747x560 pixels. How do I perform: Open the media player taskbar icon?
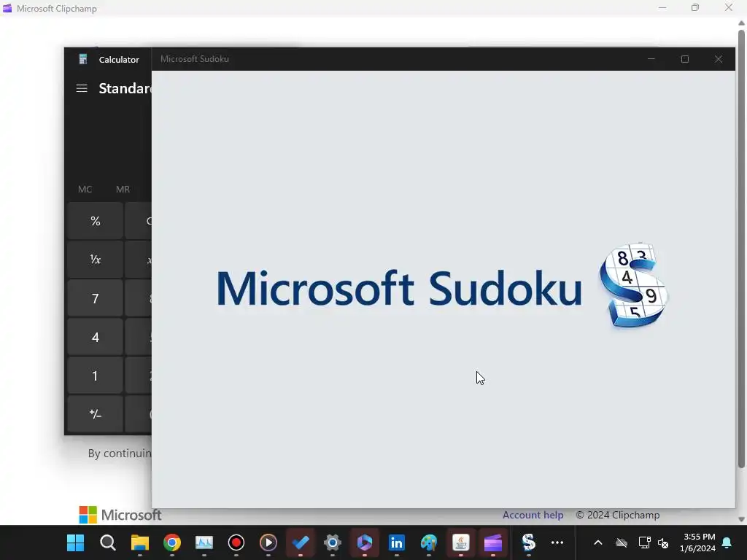click(268, 542)
